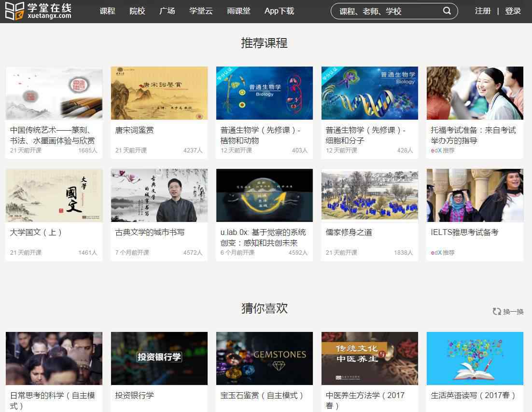Viewport: 532px width, 412px height.
Task: Open the 大学国文（上） course image
Action: pyautogui.click(x=54, y=195)
